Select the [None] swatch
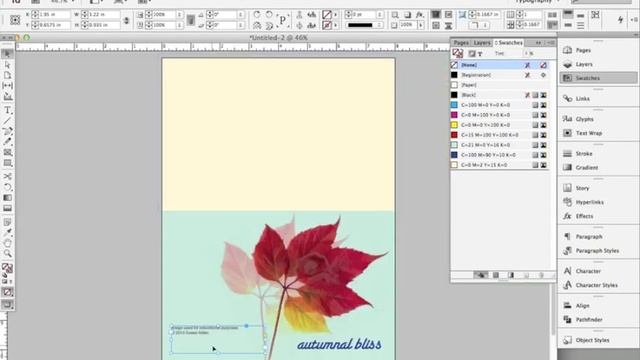Screen dimensions: 640x360 point(500,65)
